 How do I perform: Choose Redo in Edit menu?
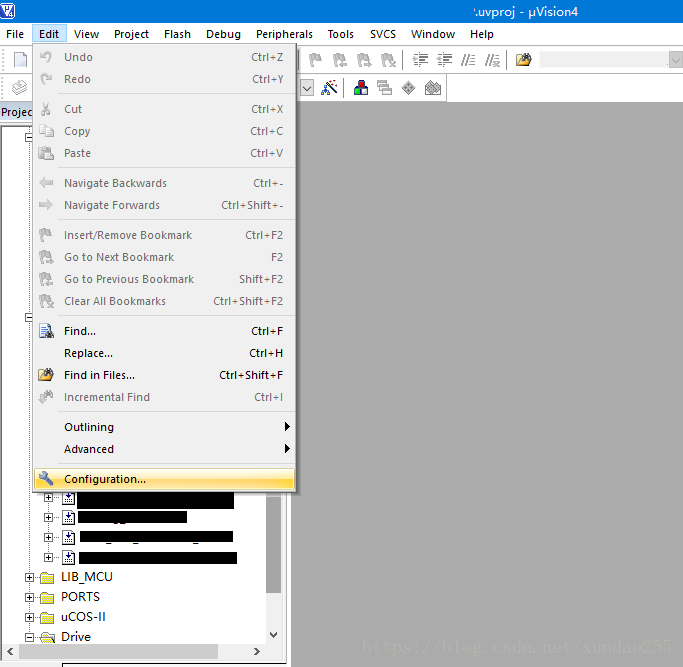(x=164, y=79)
